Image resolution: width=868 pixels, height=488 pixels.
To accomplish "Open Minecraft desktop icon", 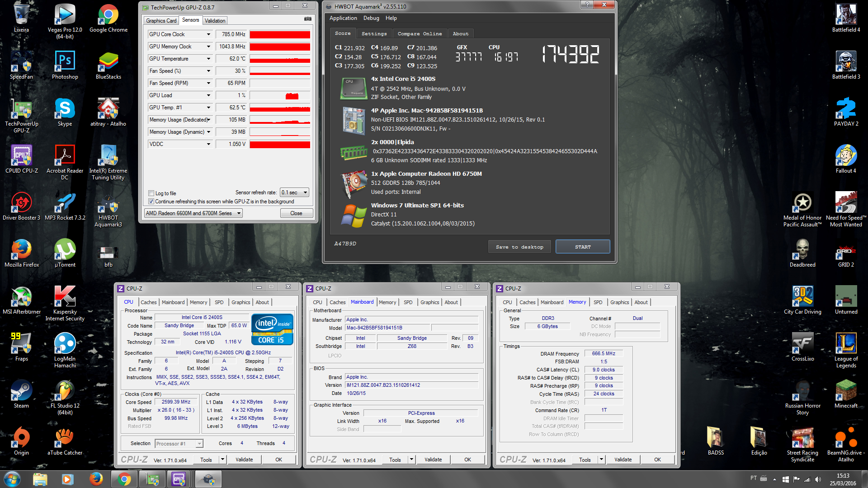I will pyautogui.click(x=846, y=394).
